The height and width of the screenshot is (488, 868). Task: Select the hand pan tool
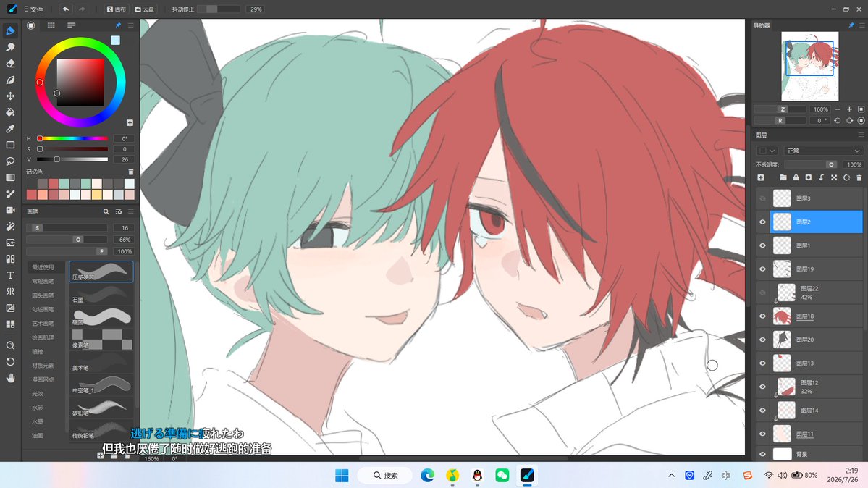[10, 379]
